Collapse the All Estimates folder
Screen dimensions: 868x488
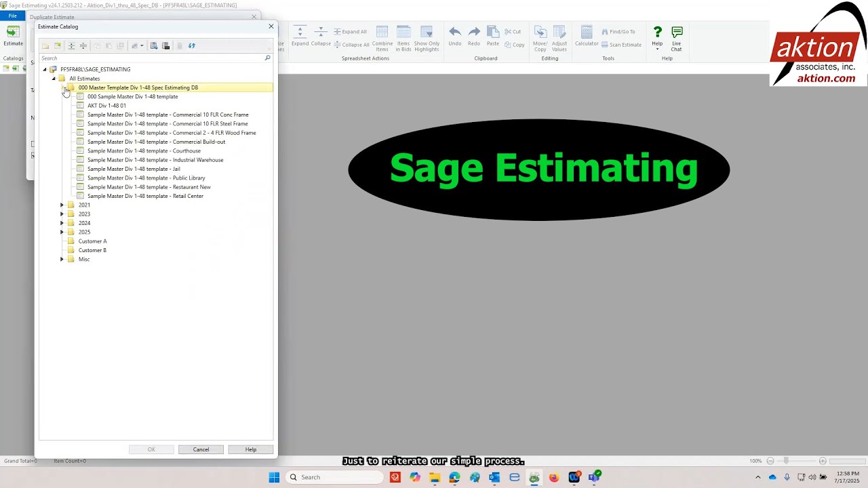54,79
